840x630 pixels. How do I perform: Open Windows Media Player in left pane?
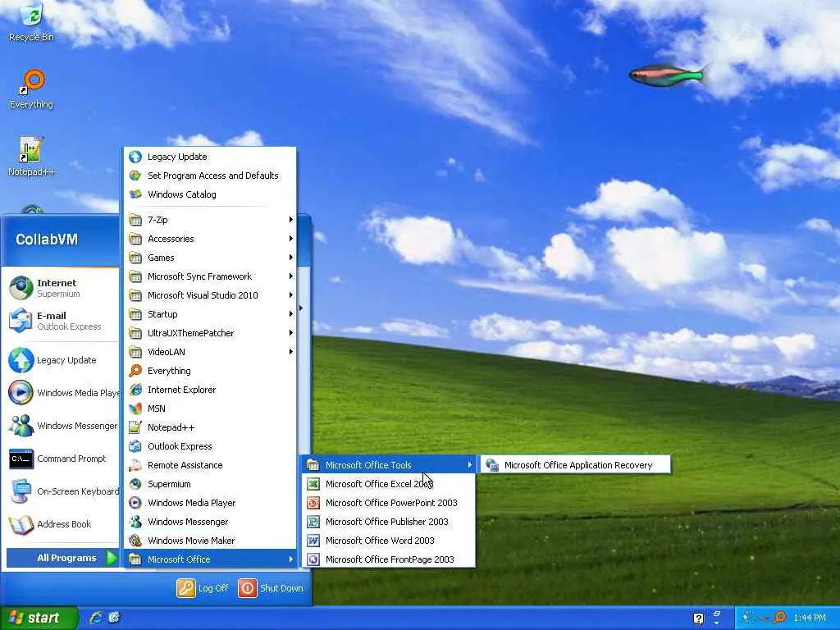[x=62, y=393]
